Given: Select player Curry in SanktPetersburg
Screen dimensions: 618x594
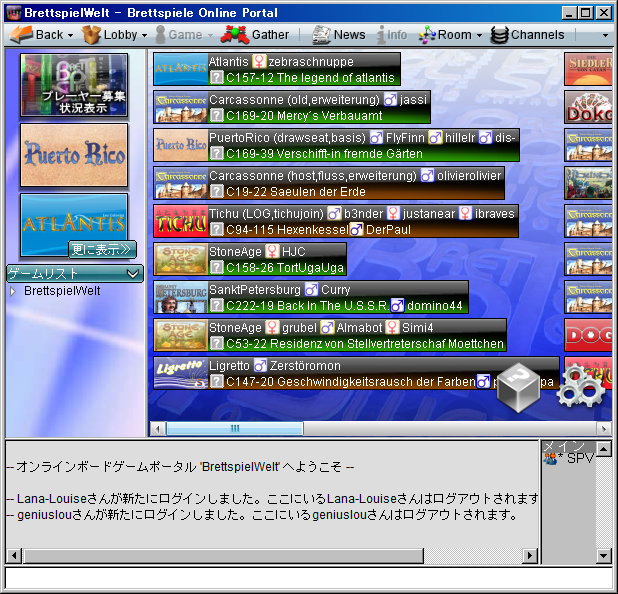Looking at the screenshot, I should click(x=335, y=290).
